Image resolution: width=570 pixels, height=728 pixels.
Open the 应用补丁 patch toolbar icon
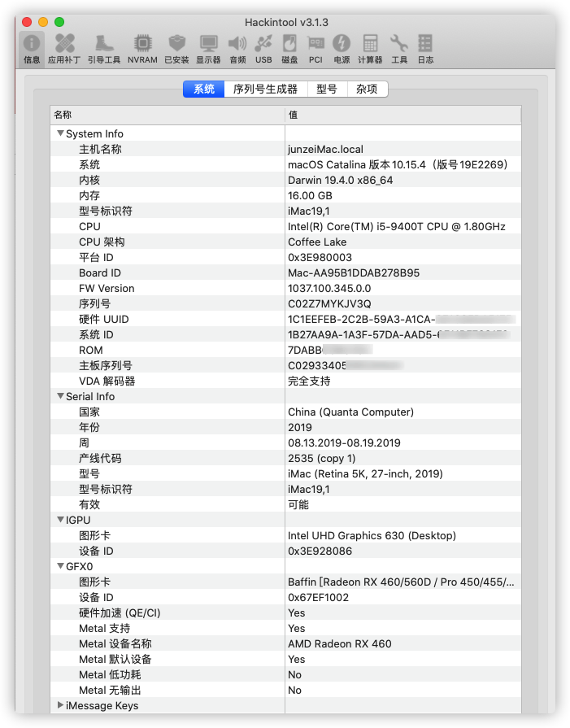tap(64, 50)
